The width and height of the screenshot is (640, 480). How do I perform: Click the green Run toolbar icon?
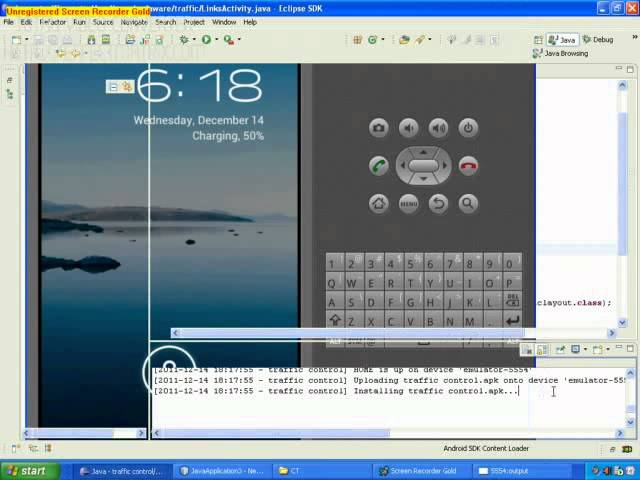[206, 40]
